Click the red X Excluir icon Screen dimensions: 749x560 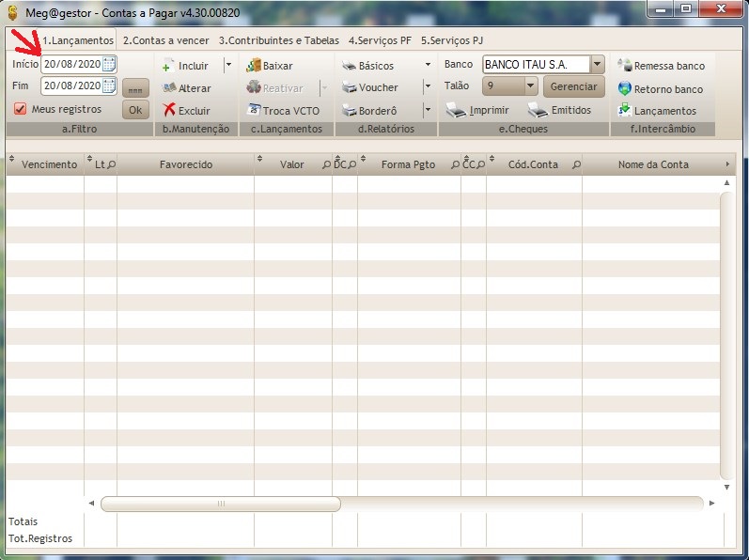coord(169,110)
